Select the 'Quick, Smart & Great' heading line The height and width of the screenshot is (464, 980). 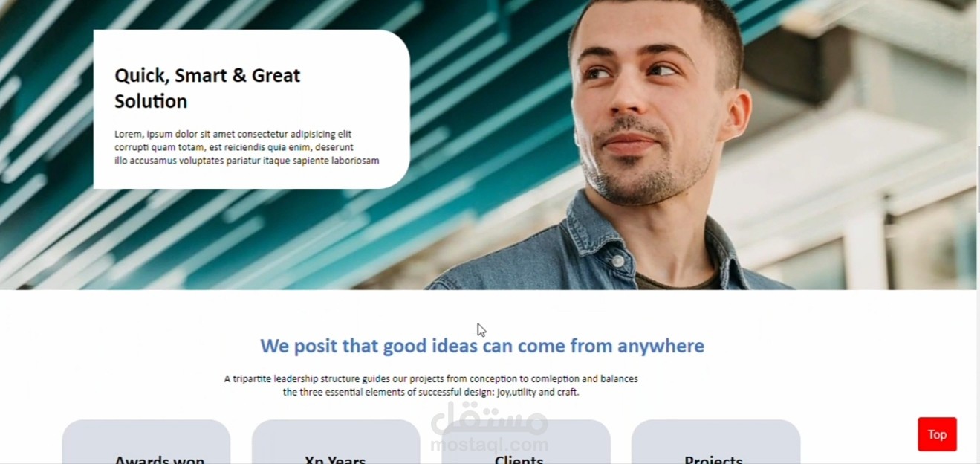pyautogui.click(x=207, y=75)
